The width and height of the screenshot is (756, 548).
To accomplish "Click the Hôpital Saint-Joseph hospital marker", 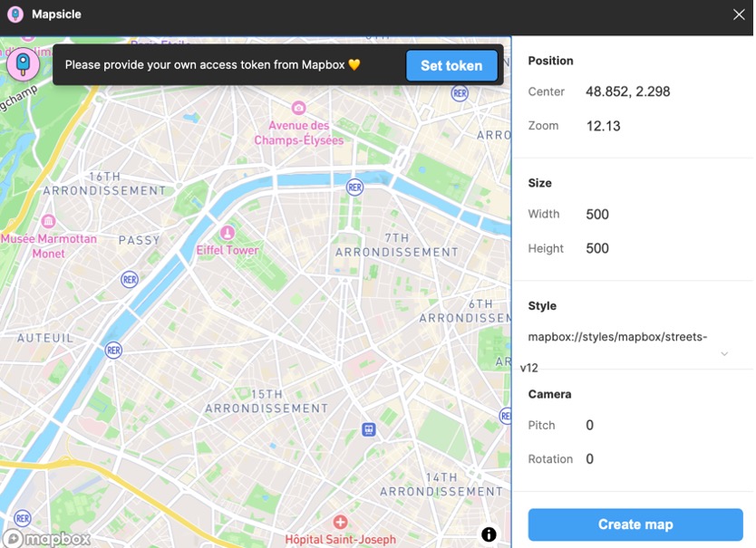I will click(x=340, y=522).
